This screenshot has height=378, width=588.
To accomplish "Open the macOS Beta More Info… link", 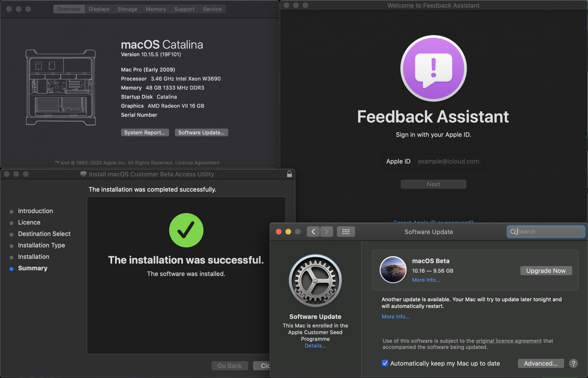I will pyautogui.click(x=426, y=280).
